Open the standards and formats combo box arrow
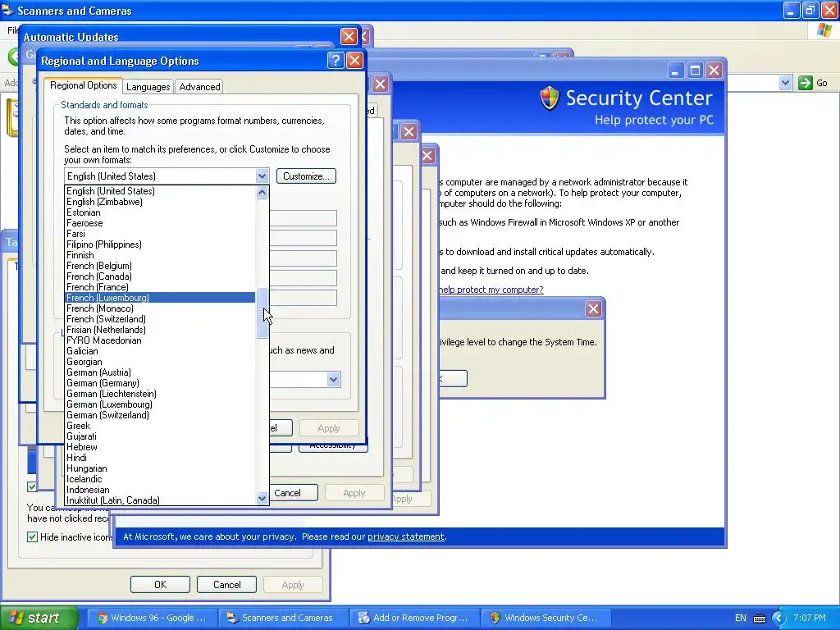The height and width of the screenshot is (630, 840). point(262,176)
